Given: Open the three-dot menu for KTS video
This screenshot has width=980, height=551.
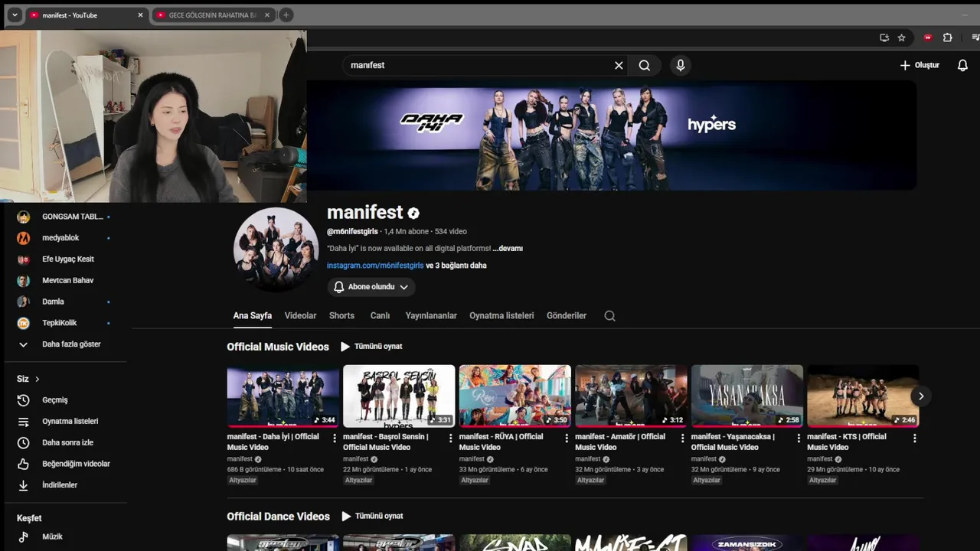Looking at the screenshot, I should 914,439.
